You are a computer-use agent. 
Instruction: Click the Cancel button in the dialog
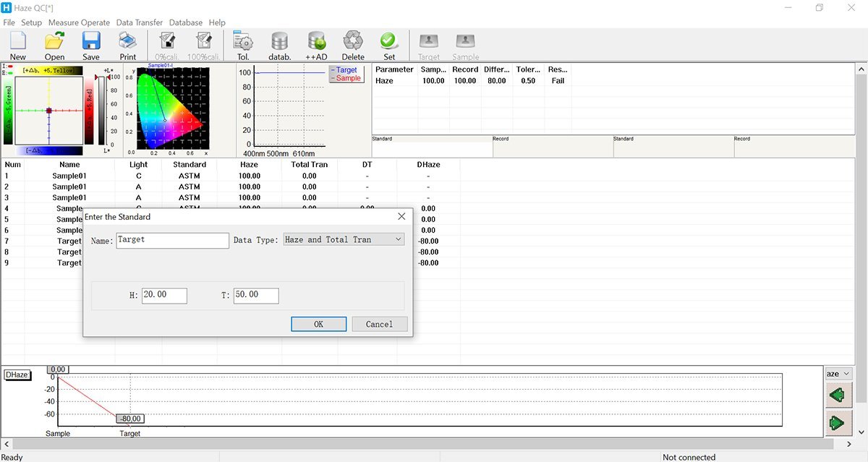point(380,324)
